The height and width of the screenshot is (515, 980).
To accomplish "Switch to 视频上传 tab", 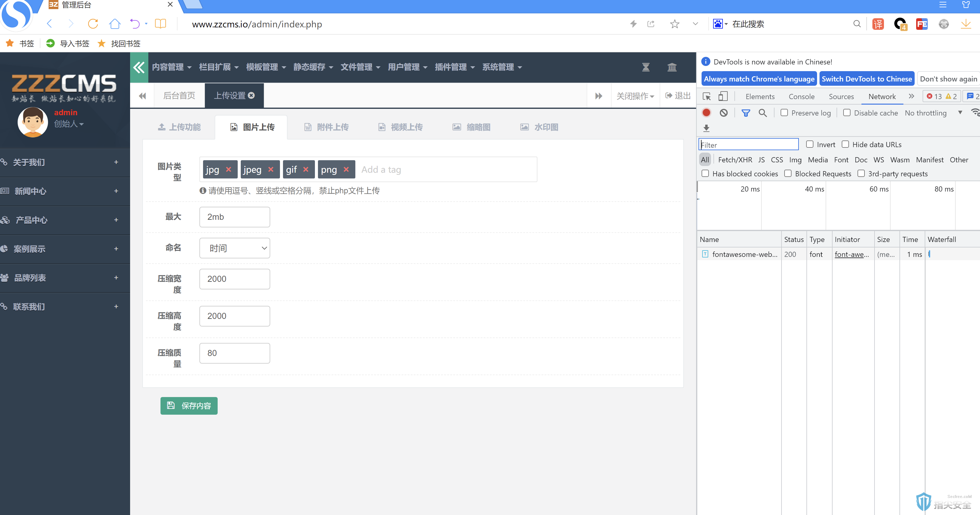I will click(x=400, y=127).
